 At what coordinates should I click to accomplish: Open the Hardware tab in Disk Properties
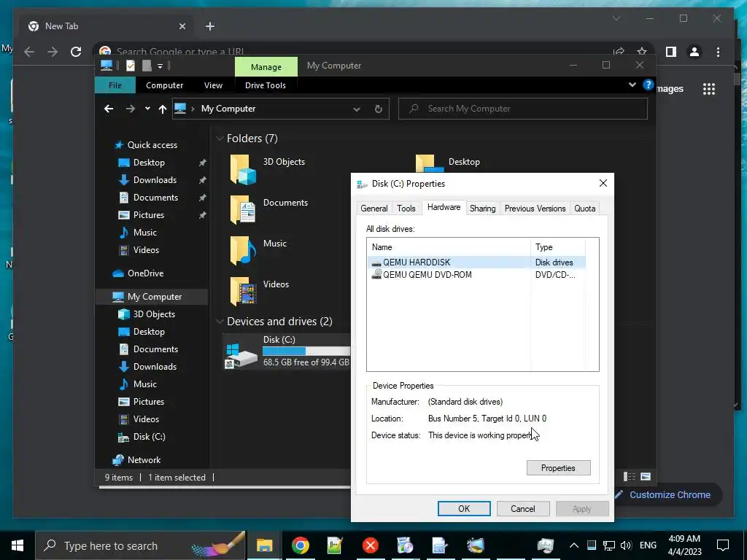coord(444,207)
